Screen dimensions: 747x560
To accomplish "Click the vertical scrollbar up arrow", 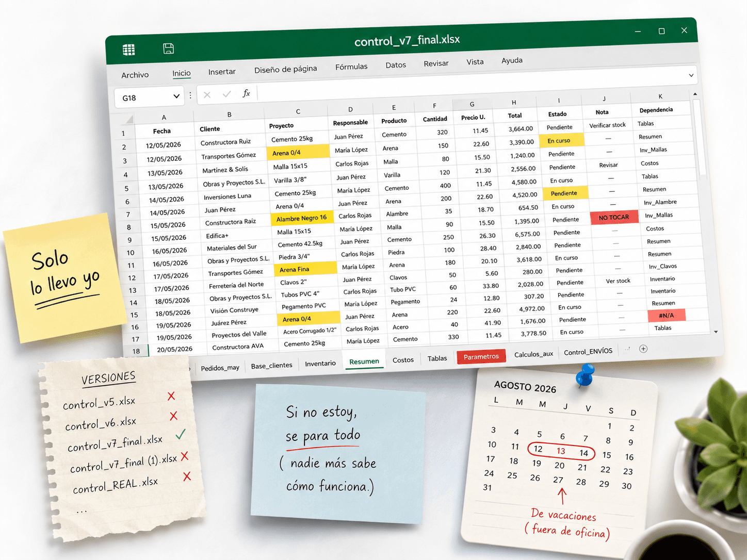I will pyautogui.click(x=695, y=94).
